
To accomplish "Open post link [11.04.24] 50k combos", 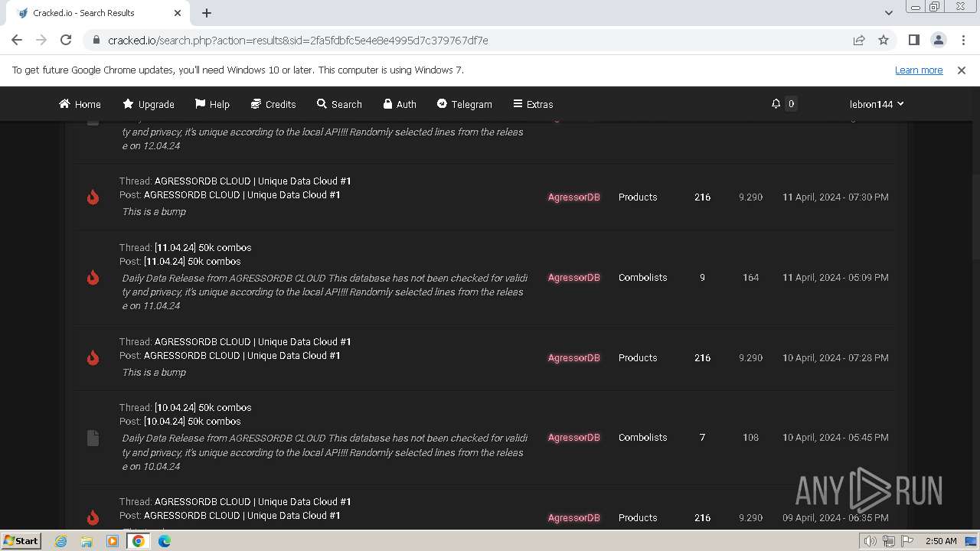I will [192, 262].
